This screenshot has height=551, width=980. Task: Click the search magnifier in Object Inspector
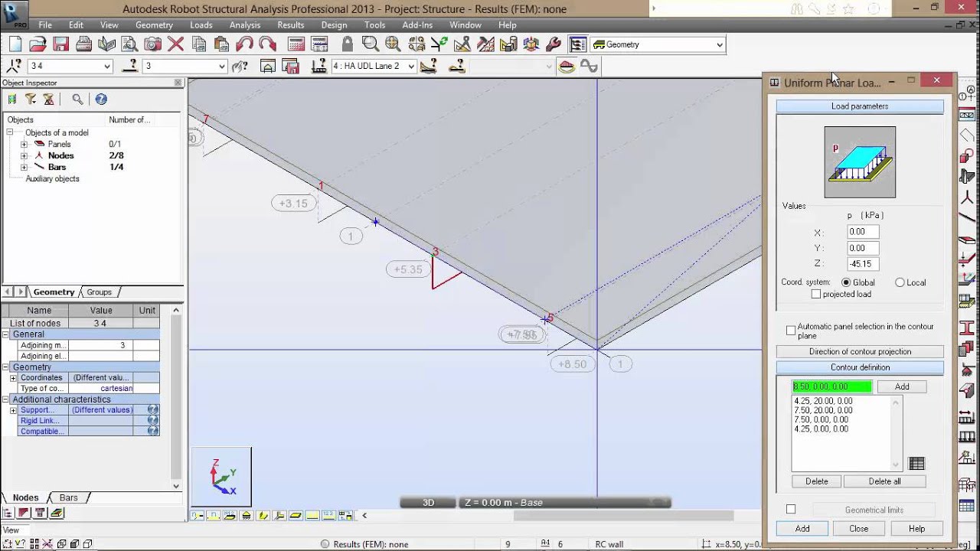point(77,99)
